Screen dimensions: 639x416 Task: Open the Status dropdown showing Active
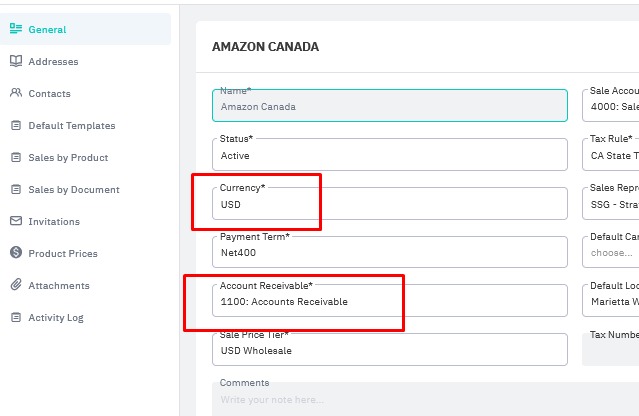click(x=389, y=155)
